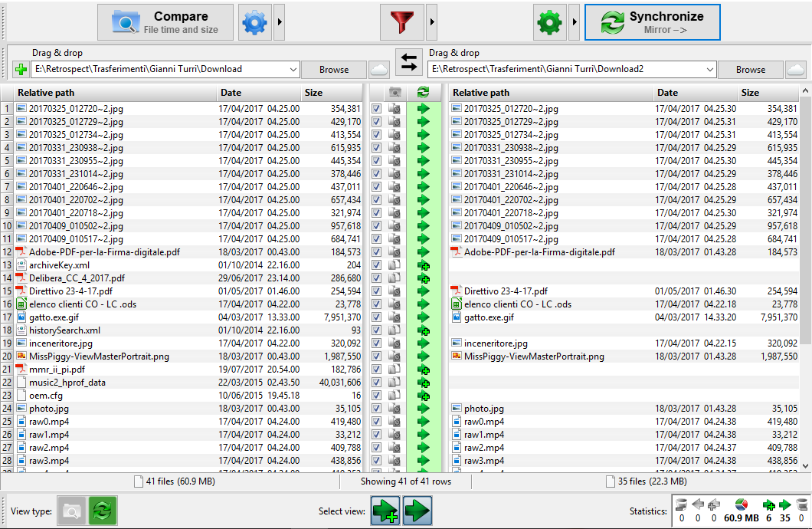812x529 pixels.
Task: Click category icon for raw0.mp4 row
Action: [395, 422]
